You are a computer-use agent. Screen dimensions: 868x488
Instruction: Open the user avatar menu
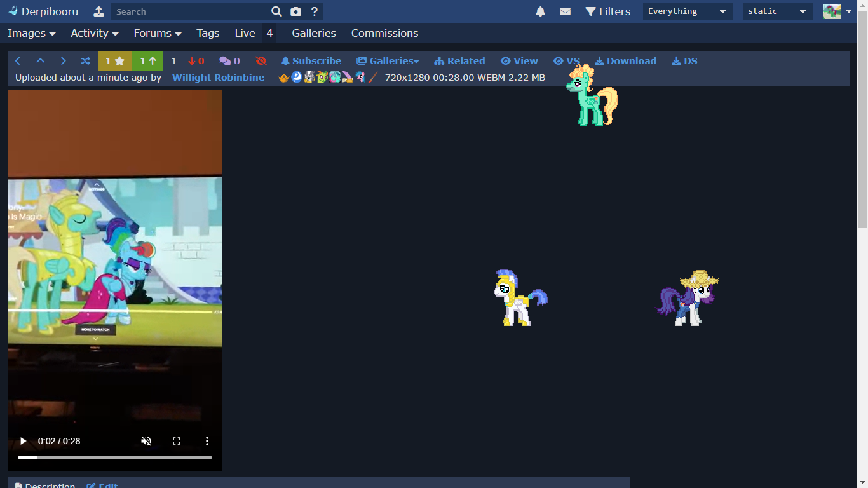[x=837, y=11]
